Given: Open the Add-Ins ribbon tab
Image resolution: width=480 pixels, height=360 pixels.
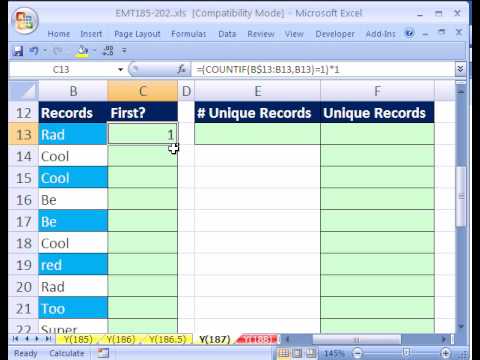Looking at the screenshot, I should pos(380,34).
